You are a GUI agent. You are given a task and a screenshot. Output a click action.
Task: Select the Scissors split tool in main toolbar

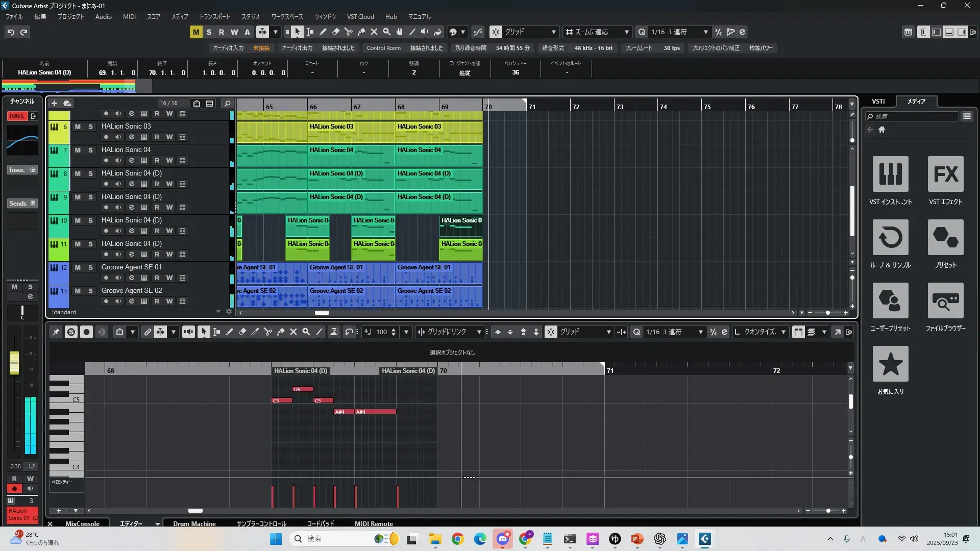(349, 32)
